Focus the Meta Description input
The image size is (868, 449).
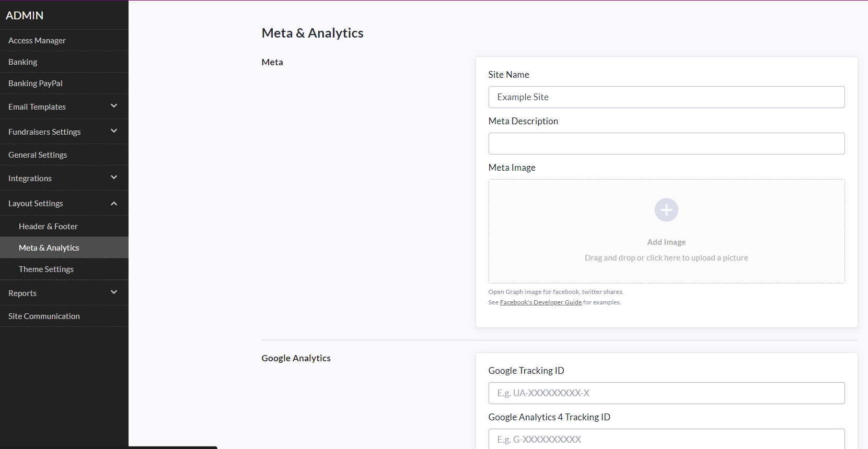click(x=666, y=144)
